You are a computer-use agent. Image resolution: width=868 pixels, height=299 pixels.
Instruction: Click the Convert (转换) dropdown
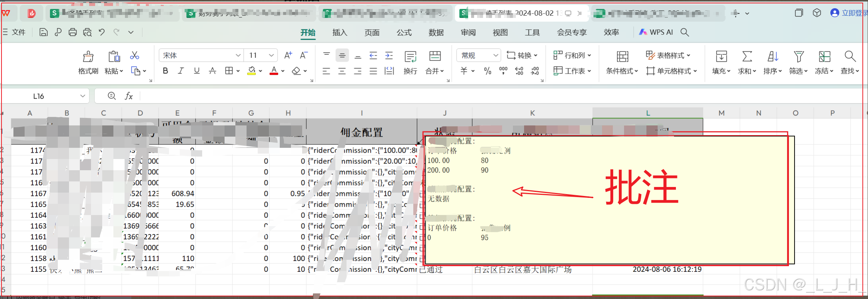click(522, 55)
